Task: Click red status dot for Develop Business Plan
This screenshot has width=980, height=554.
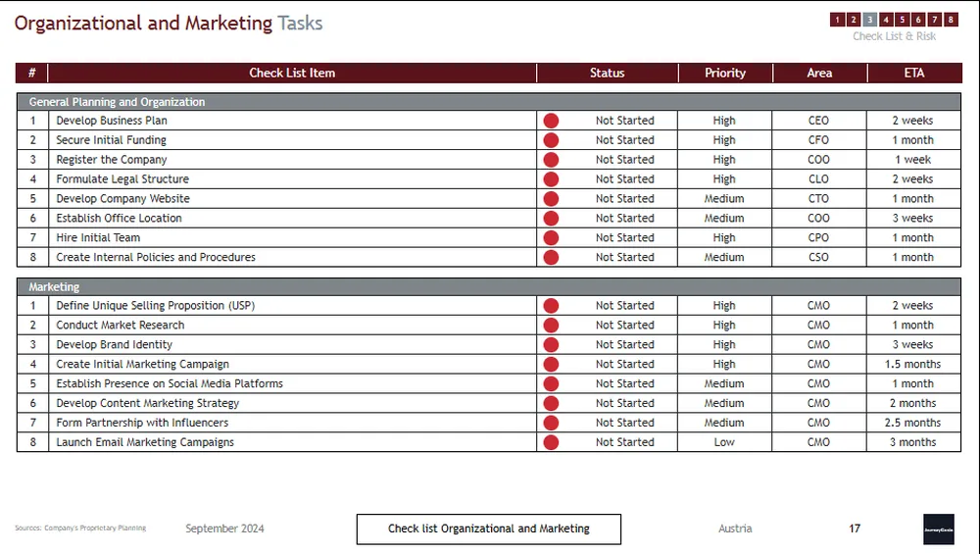Action: click(551, 121)
